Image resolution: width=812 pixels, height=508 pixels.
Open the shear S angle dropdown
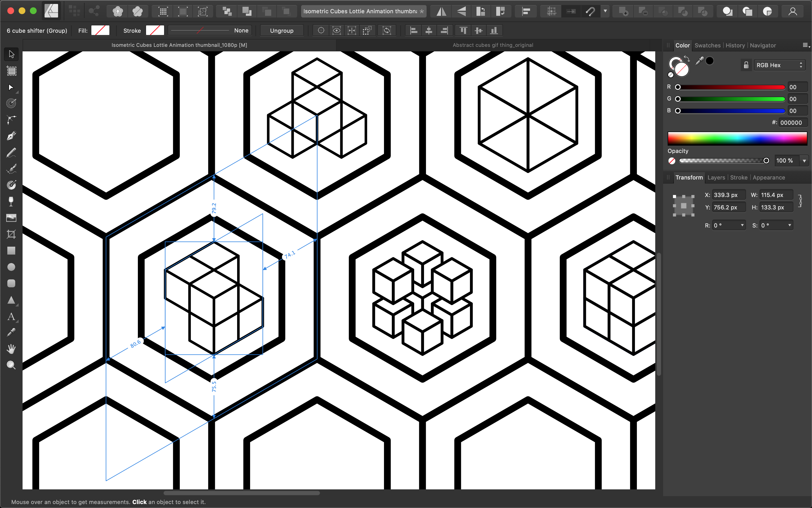pyautogui.click(x=789, y=225)
